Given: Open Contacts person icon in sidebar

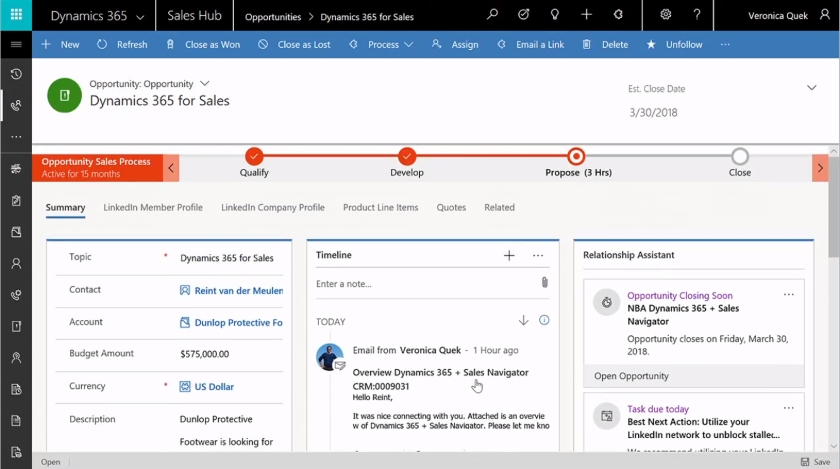Looking at the screenshot, I should [16, 263].
